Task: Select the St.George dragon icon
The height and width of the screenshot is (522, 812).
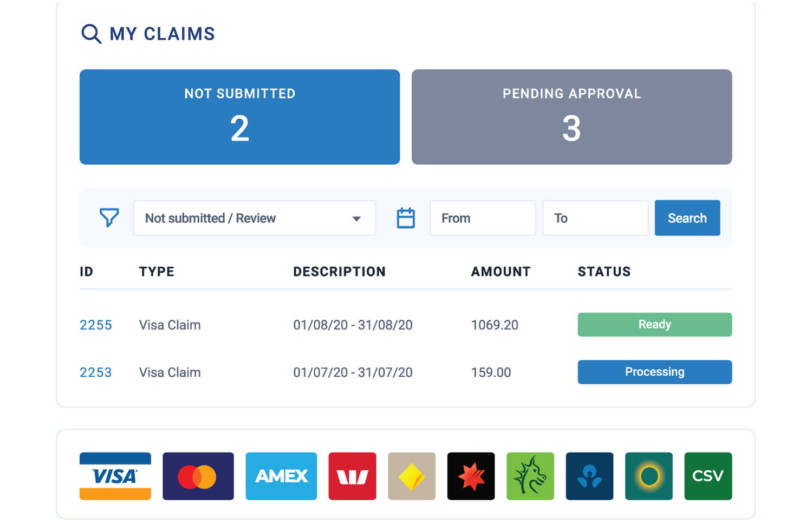Action: tap(530, 476)
